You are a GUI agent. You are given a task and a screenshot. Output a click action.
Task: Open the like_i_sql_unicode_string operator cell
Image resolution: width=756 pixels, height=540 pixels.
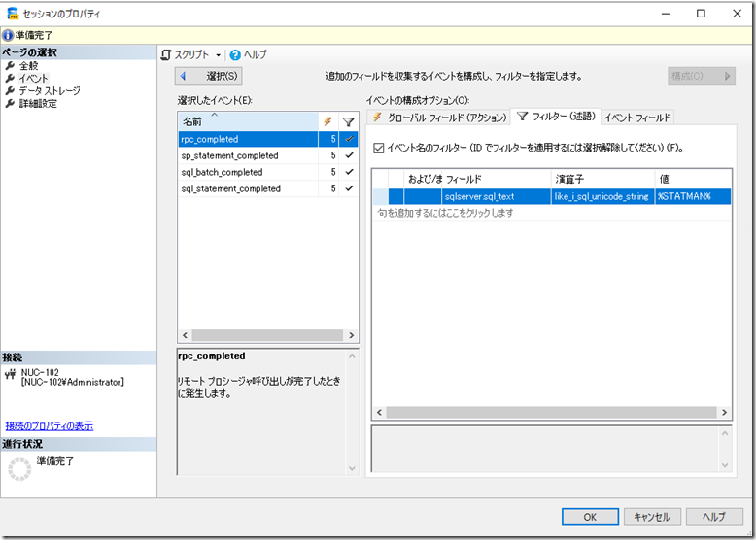coord(601,196)
